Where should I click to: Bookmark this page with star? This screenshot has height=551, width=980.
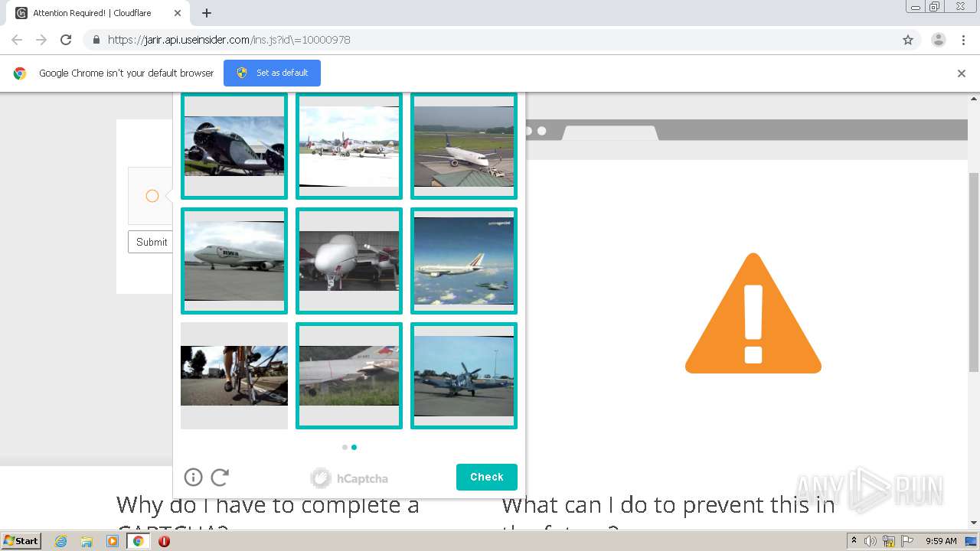(x=908, y=40)
